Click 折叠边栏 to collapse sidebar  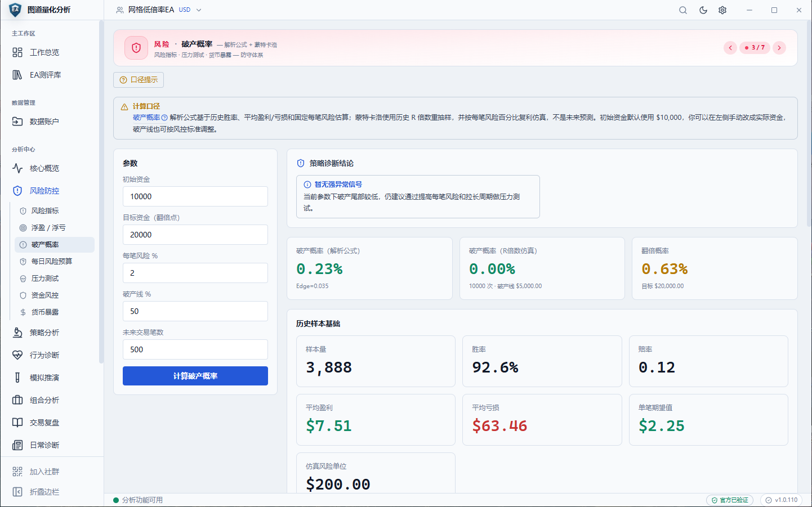coord(52,492)
